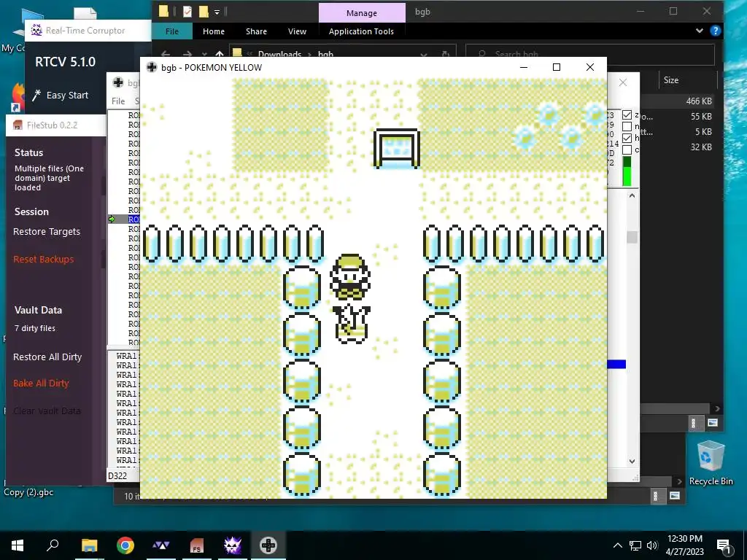Viewport: 747px width, 560px height.
Task: Expand the Explorer ribbon with the chevron
Action: (x=699, y=31)
